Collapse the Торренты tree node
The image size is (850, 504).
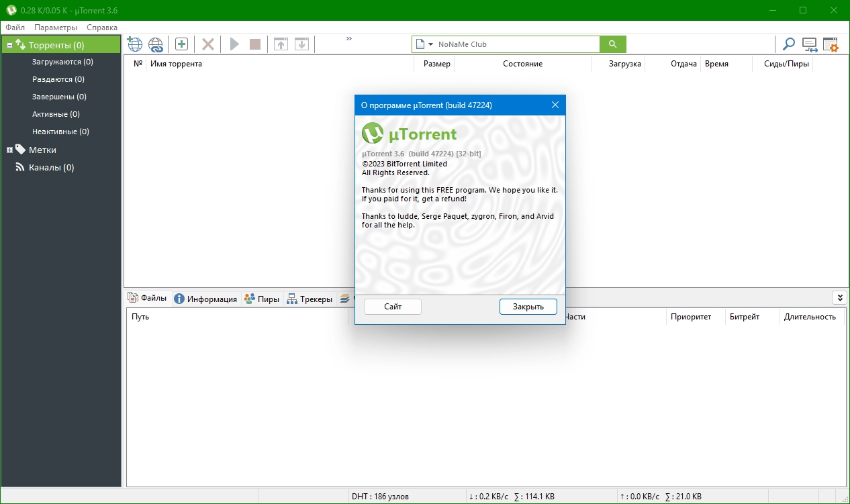(10, 45)
